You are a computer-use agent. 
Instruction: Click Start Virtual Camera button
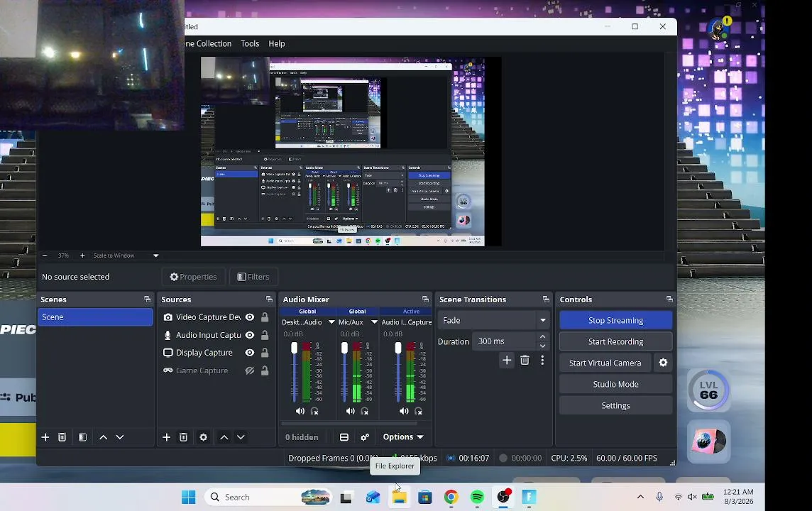[605, 363]
